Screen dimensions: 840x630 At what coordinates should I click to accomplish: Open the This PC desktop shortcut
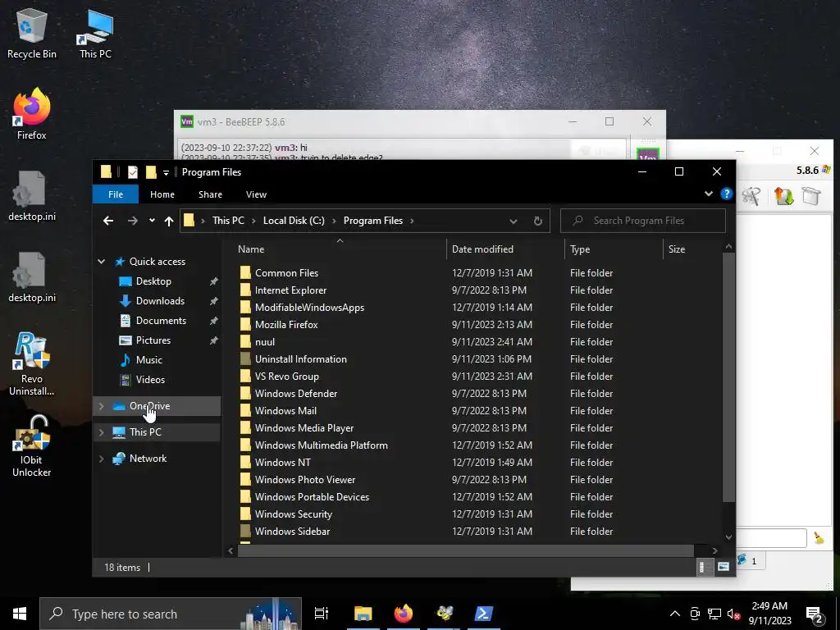coord(95,33)
